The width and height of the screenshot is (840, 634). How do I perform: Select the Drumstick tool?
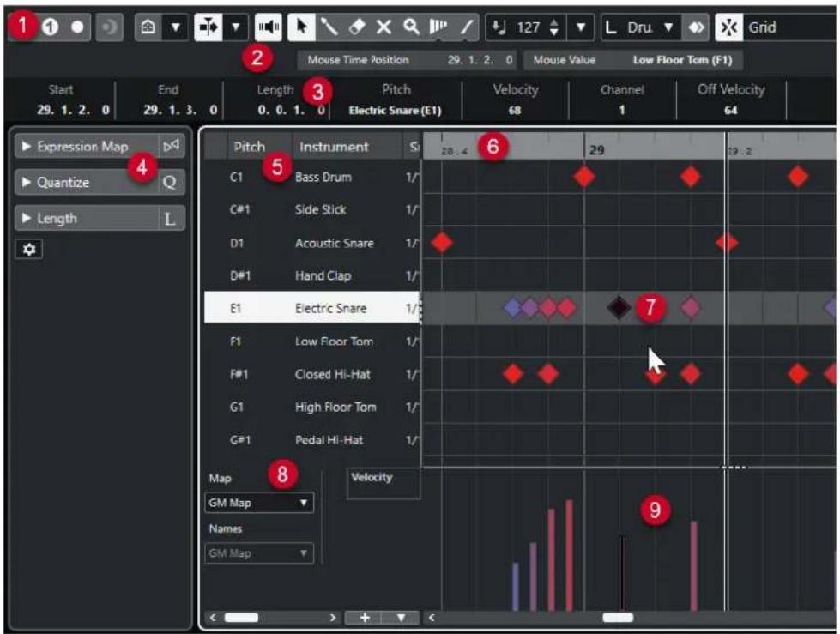click(x=329, y=27)
